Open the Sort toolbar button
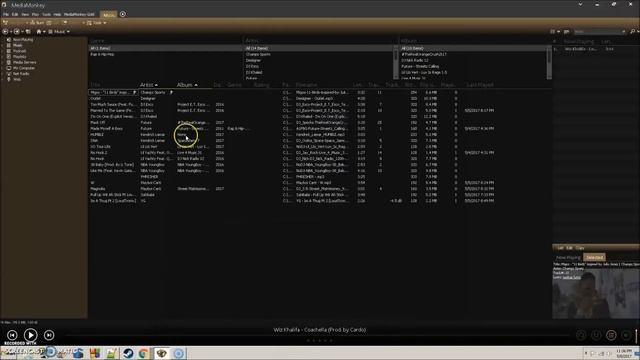The width and height of the screenshot is (640, 360). click(38, 22)
